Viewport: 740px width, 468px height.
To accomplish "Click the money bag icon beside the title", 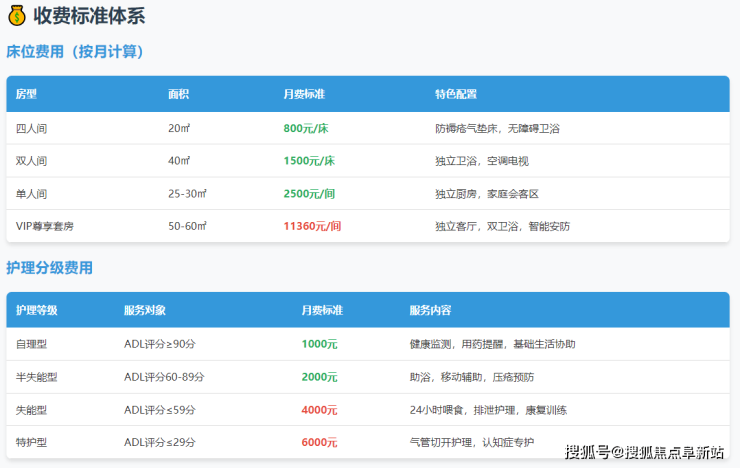I will pos(16,15).
